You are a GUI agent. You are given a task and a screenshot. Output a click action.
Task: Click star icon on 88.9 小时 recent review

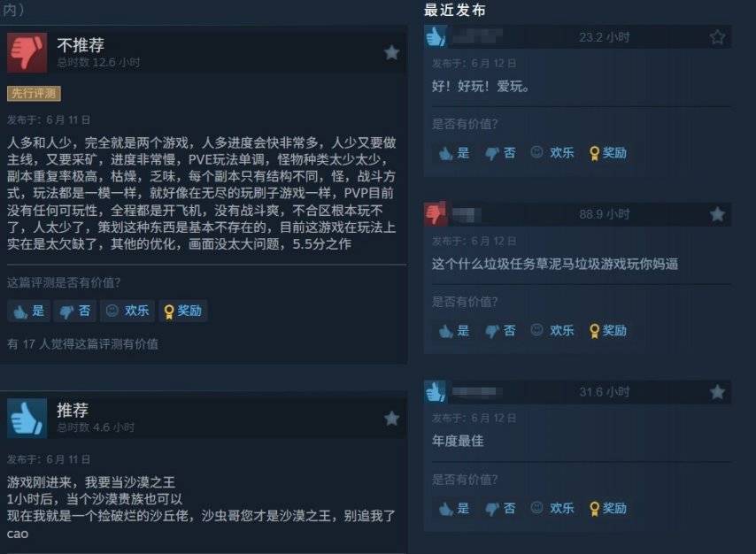click(x=717, y=214)
